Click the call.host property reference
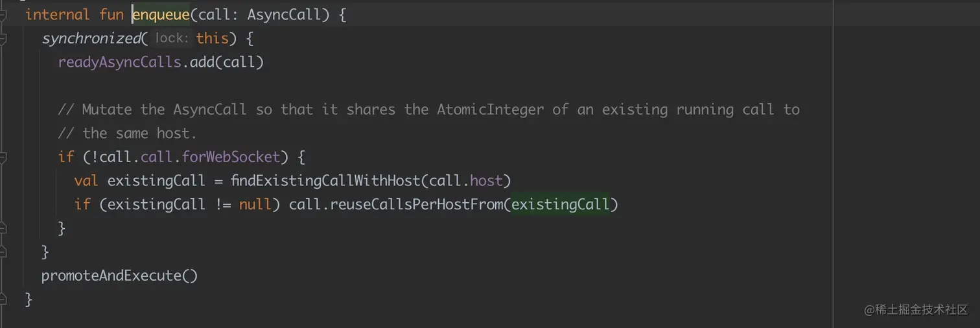This screenshot has height=328, width=980. [485, 180]
